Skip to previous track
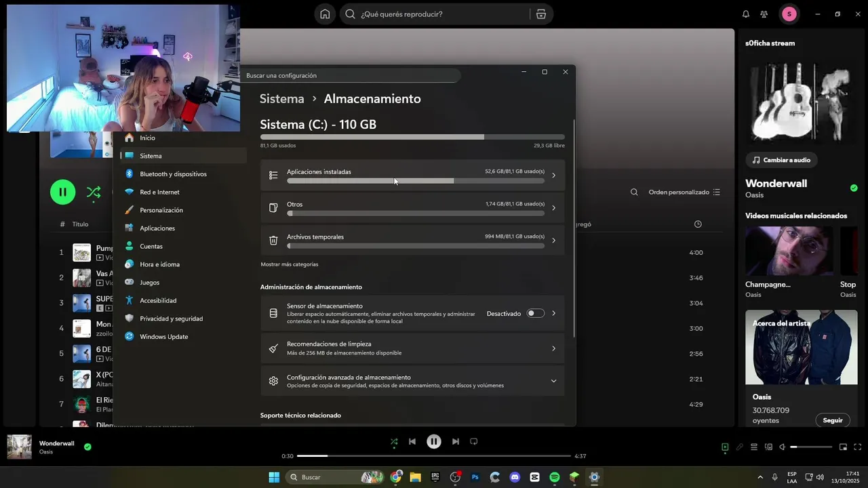The height and width of the screenshot is (488, 868). (x=412, y=442)
